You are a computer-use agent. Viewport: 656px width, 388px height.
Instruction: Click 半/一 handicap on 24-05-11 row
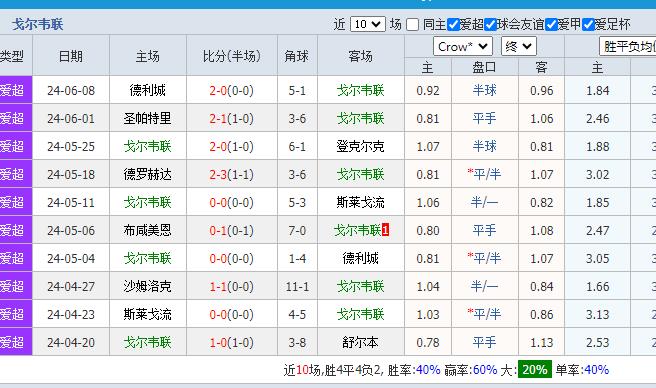(484, 203)
